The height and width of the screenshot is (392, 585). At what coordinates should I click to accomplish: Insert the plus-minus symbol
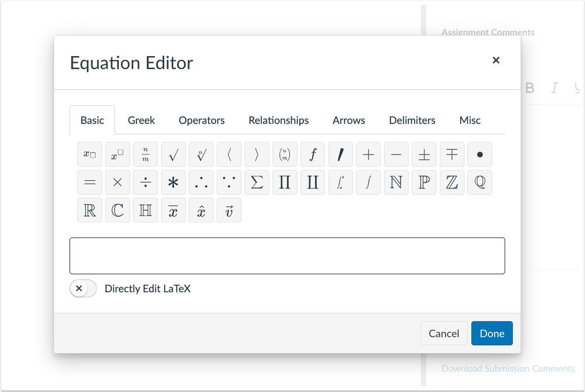424,154
